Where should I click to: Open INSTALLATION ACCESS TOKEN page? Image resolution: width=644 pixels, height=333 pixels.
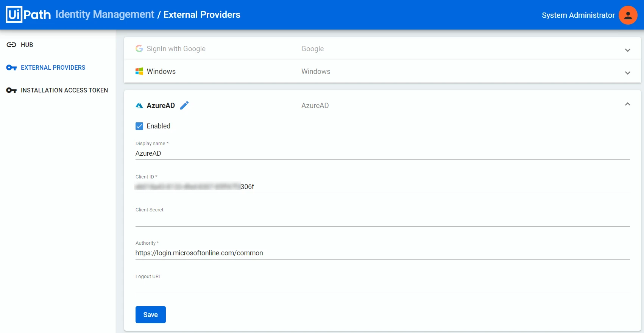[64, 90]
